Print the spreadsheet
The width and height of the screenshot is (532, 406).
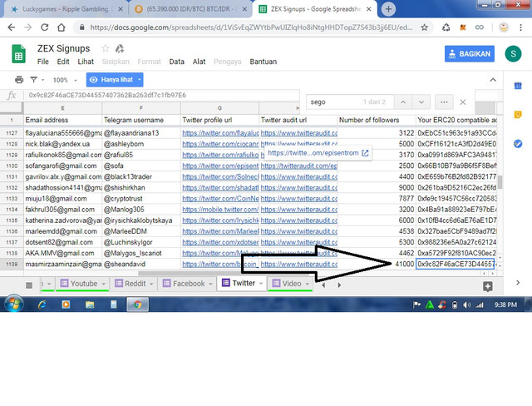pos(19,80)
